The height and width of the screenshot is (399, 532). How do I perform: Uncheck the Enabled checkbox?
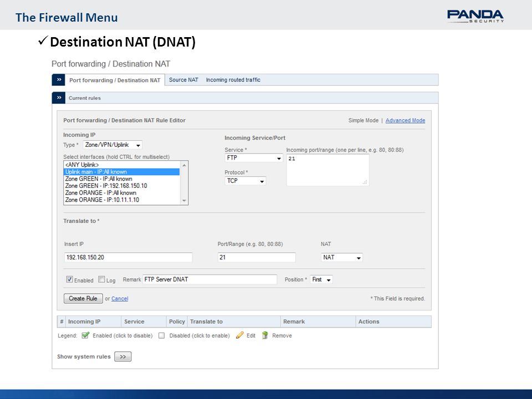69,279
